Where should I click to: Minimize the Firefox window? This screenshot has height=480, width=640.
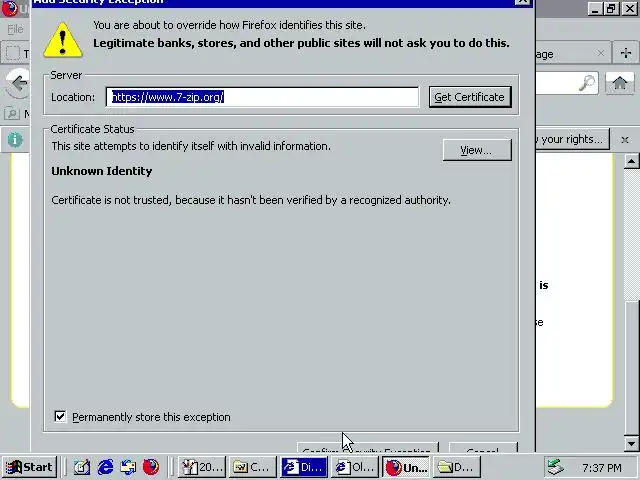coord(595,9)
